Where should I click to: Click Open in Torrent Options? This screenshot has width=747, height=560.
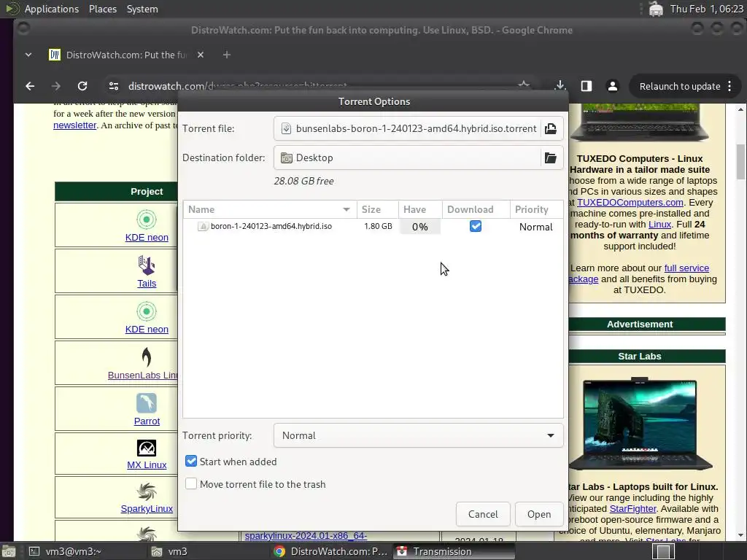tap(539, 514)
